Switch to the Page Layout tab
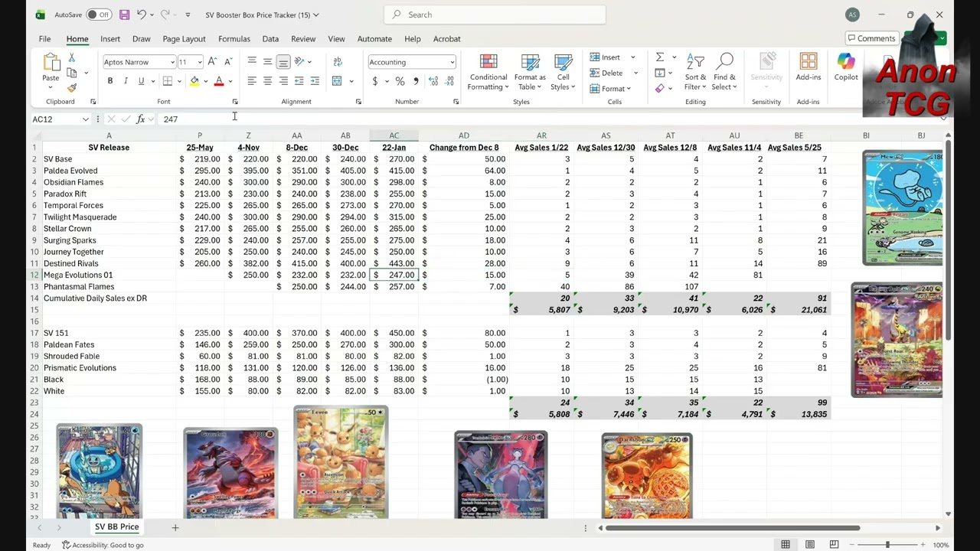 184,39
